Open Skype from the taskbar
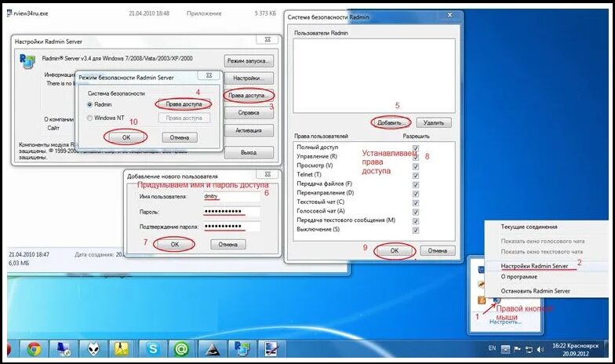615x364 pixels. (152, 348)
